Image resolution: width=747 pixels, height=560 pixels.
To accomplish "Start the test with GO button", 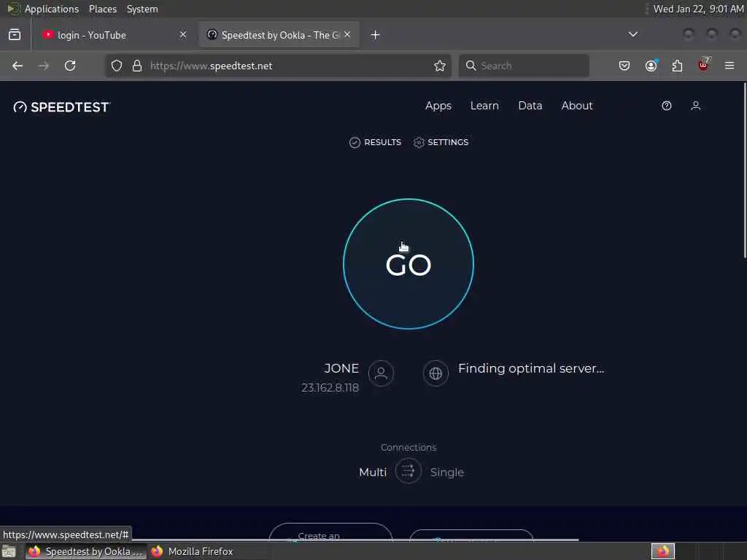I will pos(409,264).
